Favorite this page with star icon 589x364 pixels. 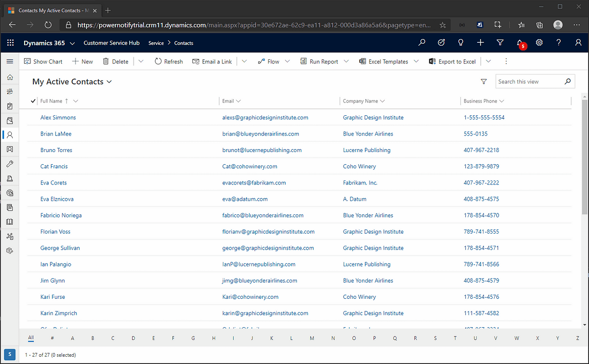click(x=442, y=25)
